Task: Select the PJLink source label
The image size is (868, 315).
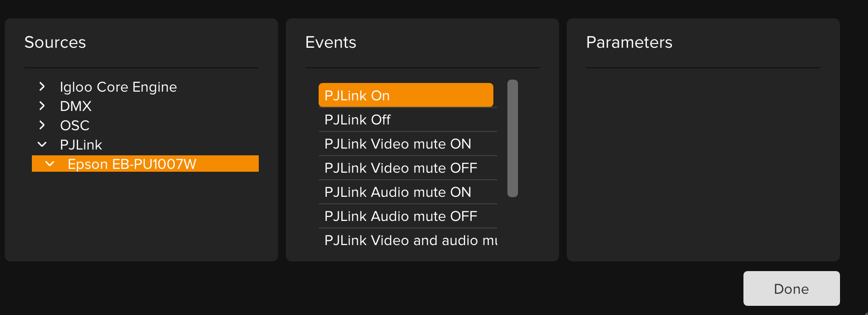Action: (x=81, y=145)
